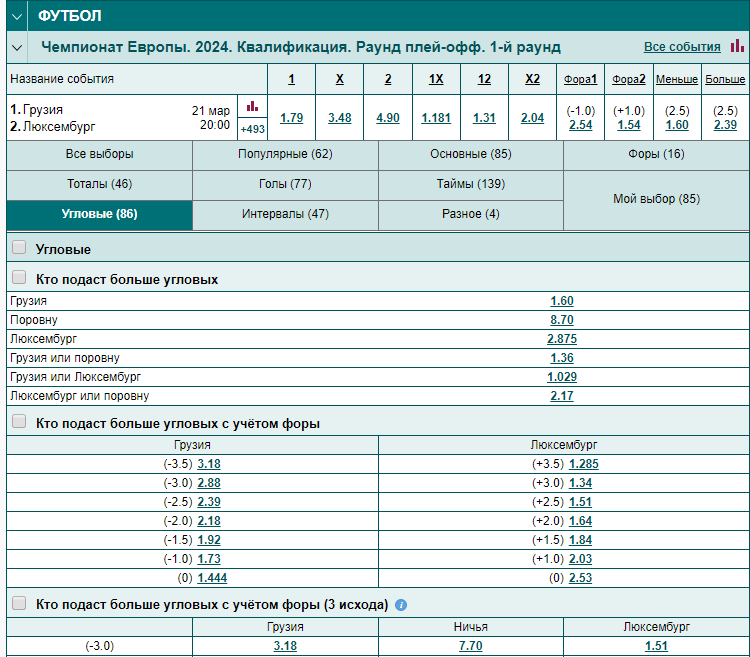Expand additional +493 markets
The width and height of the screenshot is (750, 657).
(252, 129)
